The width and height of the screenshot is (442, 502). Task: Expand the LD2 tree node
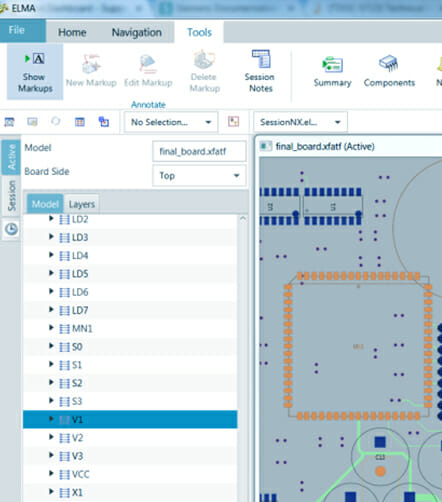[x=51, y=219]
